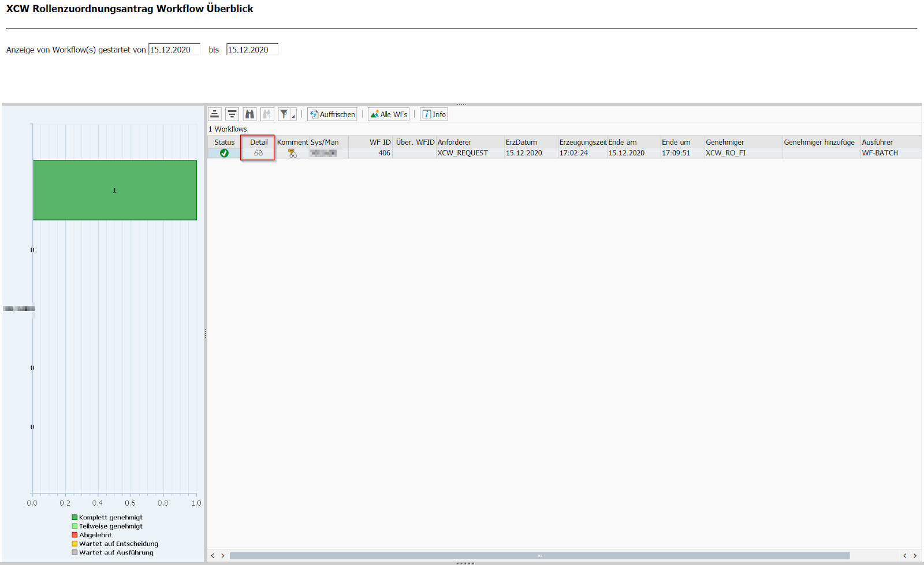The height and width of the screenshot is (565, 924).
Task: Click the left scroll arrow below the table
Action: pos(213,556)
